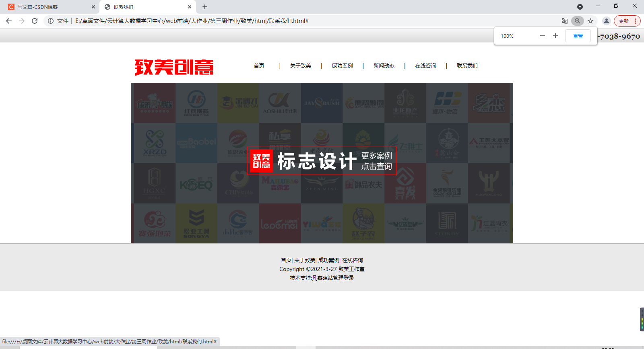Viewport: 644px width, 349px height.
Task: Click the zoom magnifier icon in the address bar
Action: 578,21
